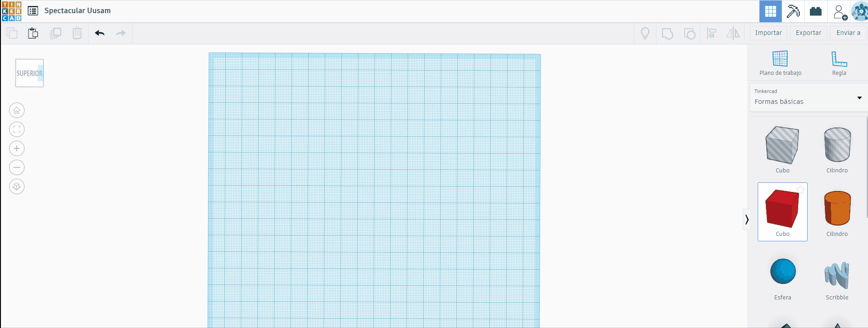Click the blue workplane grid
The image size is (868, 328).
[x=374, y=191]
